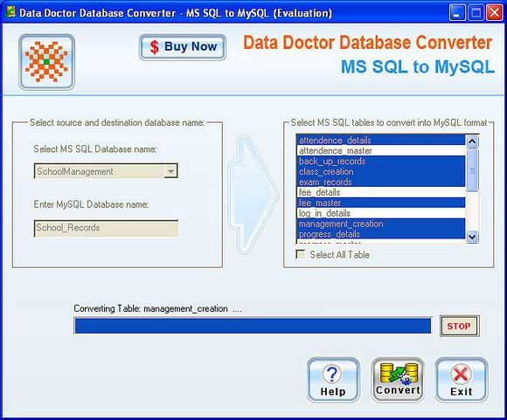Click the red X Exit icon
The image size is (507, 420).
pyautogui.click(x=461, y=375)
